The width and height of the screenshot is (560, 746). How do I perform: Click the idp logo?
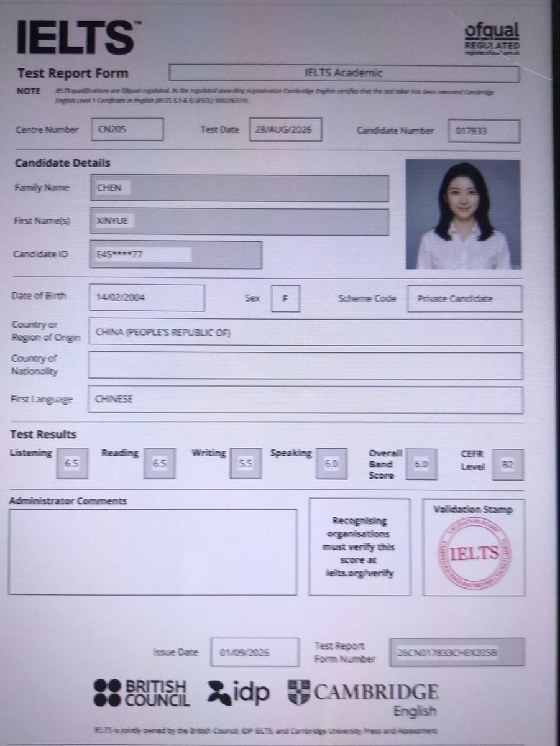238,693
